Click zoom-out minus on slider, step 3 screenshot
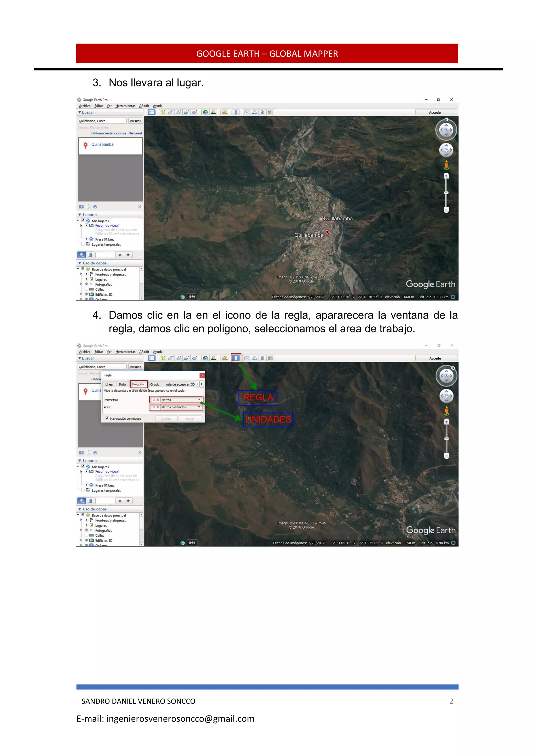This screenshot has height=756, width=535. click(446, 210)
